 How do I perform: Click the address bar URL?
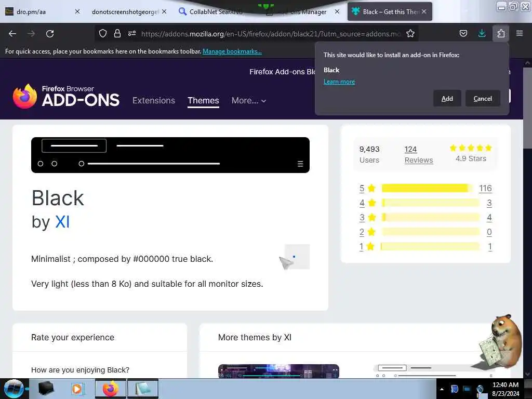point(271,34)
